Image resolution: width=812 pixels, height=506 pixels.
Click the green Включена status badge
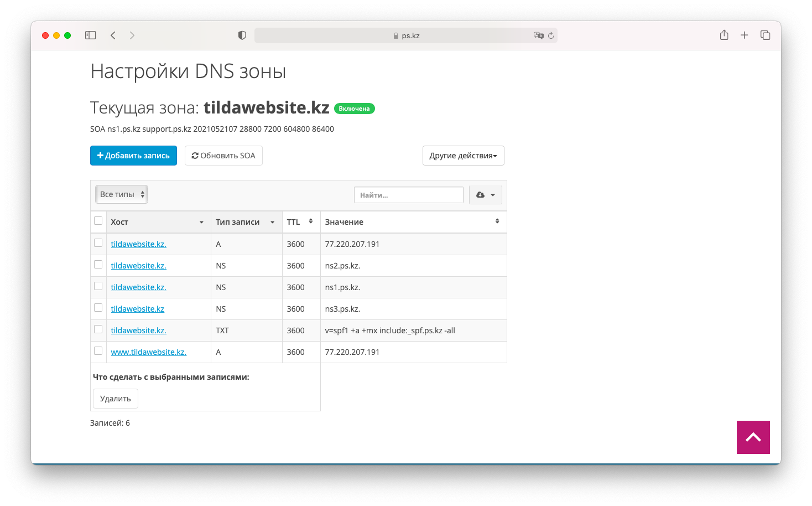click(355, 109)
